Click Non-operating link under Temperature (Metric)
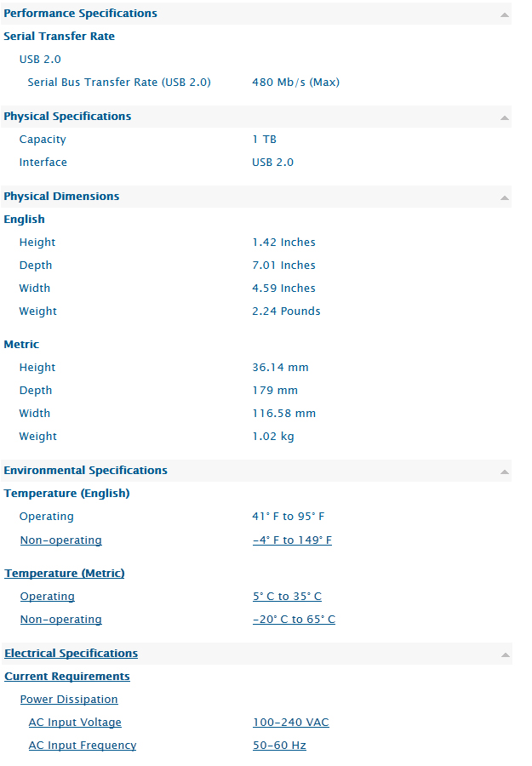 [x=60, y=620]
